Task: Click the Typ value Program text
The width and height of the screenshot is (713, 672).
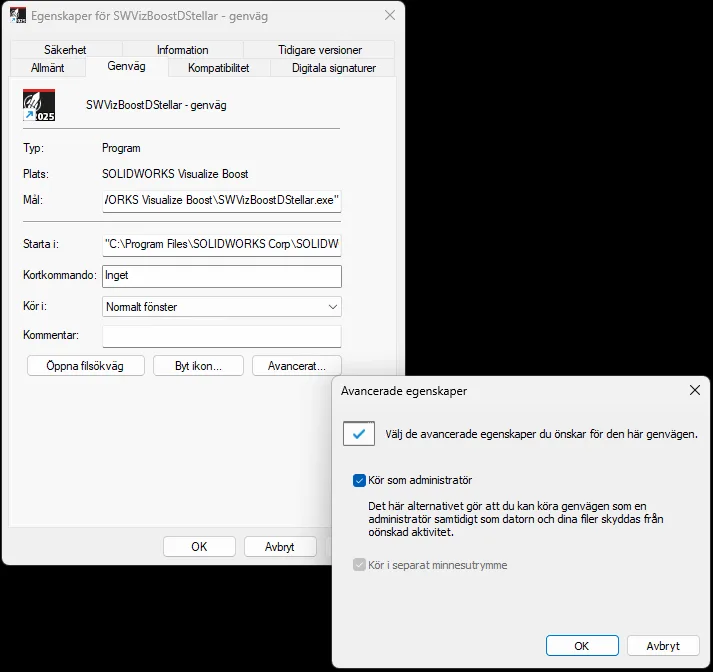Action: (x=121, y=148)
